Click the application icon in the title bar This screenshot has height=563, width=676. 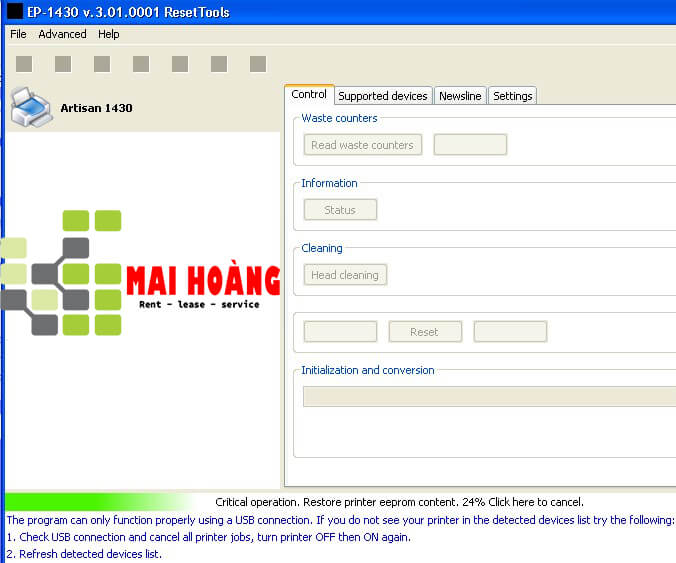[15, 12]
